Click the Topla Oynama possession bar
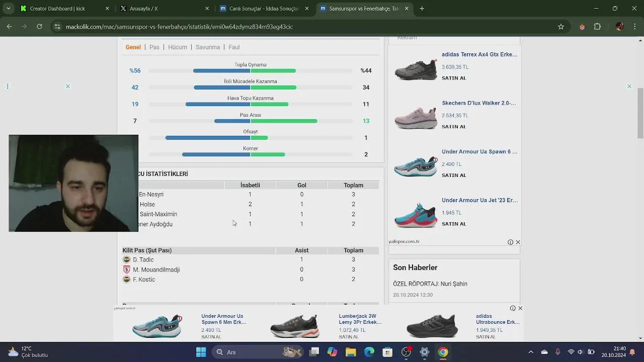 (x=250, y=71)
